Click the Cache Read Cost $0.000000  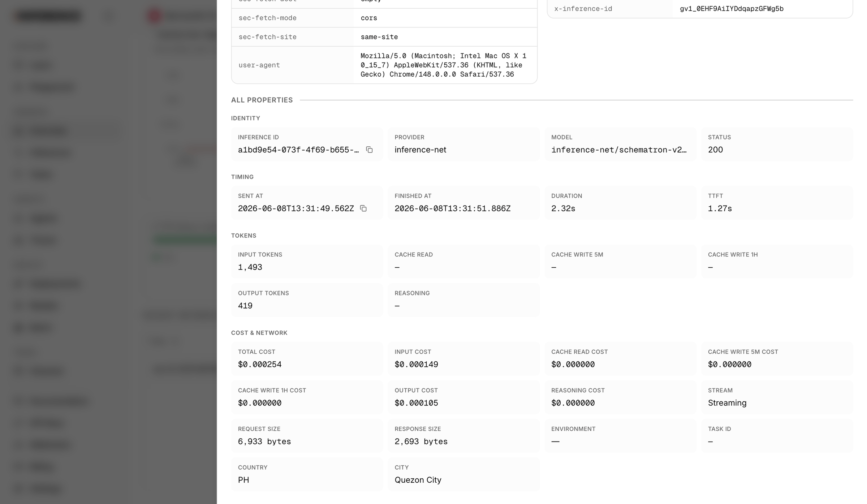pos(573,364)
